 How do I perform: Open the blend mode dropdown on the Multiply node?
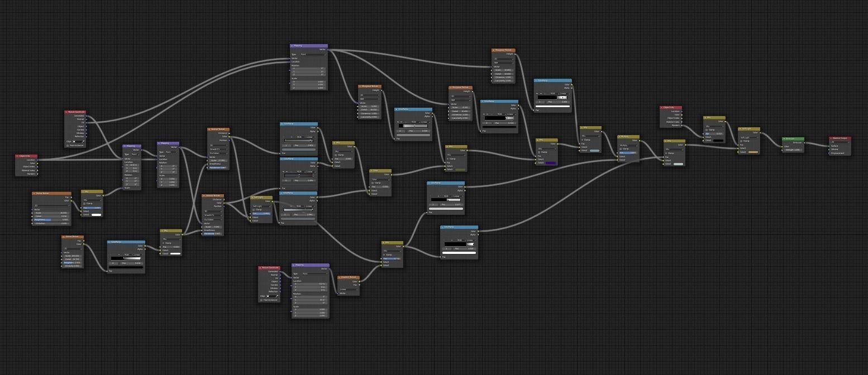[628, 146]
